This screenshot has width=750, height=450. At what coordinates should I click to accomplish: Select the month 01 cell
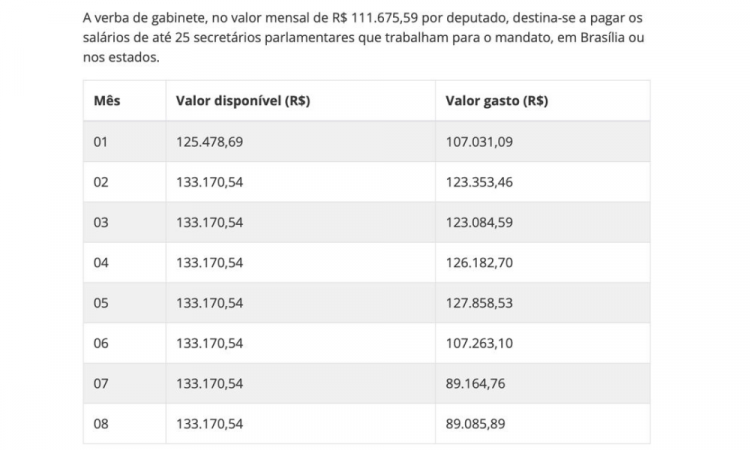pyautogui.click(x=101, y=142)
